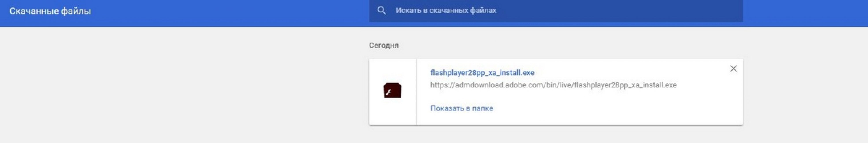This screenshot has width=868, height=143.
Task: Click the magnifier search icon
Action: [381, 10]
